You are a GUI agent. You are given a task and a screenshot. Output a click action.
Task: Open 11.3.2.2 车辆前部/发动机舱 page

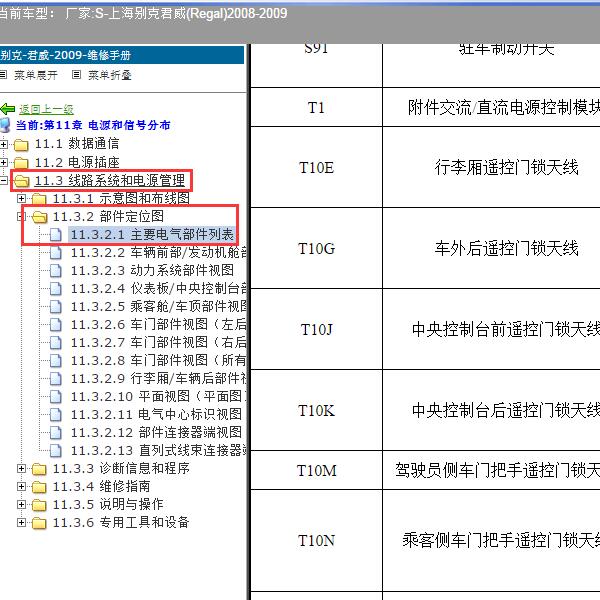click(x=158, y=253)
